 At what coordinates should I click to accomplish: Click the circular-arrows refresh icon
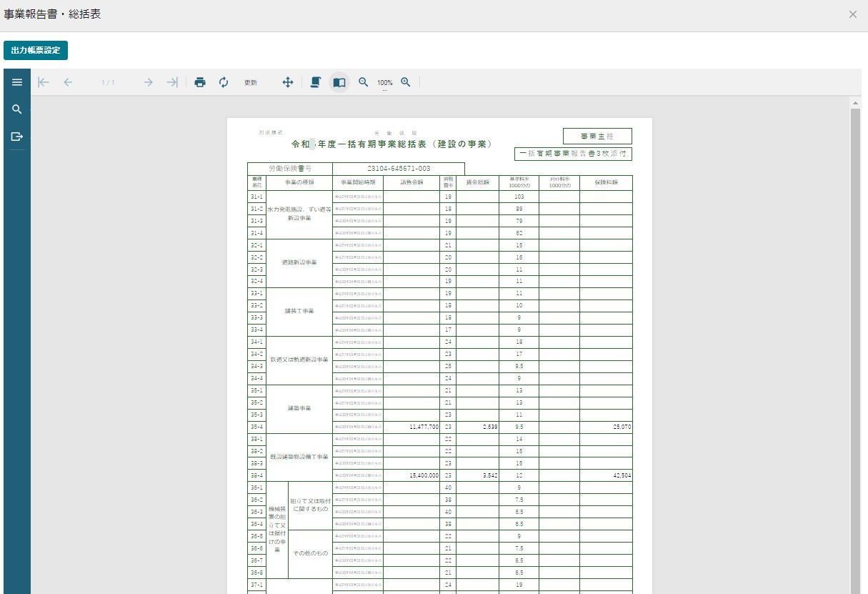click(x=224, y=82)
